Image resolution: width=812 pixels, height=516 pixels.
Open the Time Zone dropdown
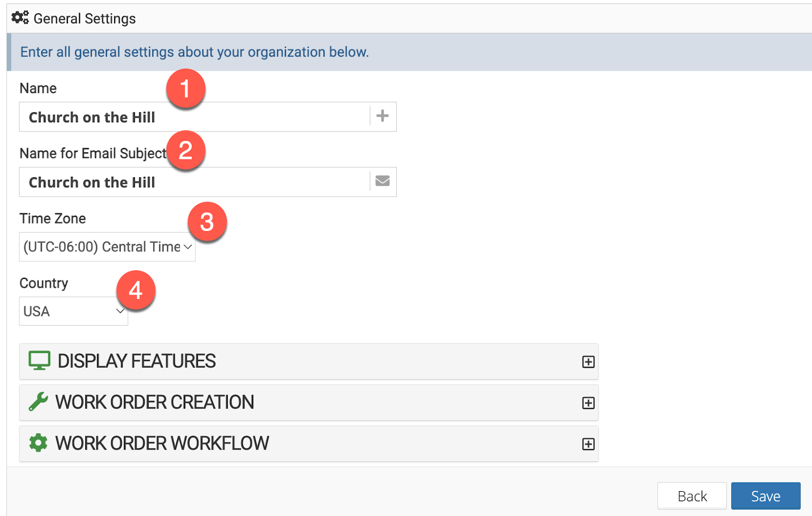tap(107, 247)
